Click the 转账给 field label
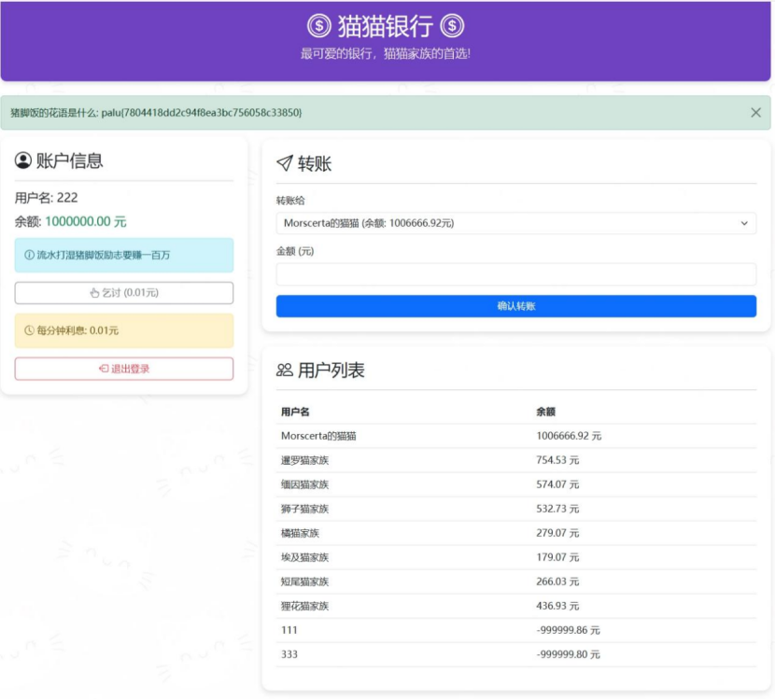Screen dimensions: 776x700 click(x=290, y=201)
